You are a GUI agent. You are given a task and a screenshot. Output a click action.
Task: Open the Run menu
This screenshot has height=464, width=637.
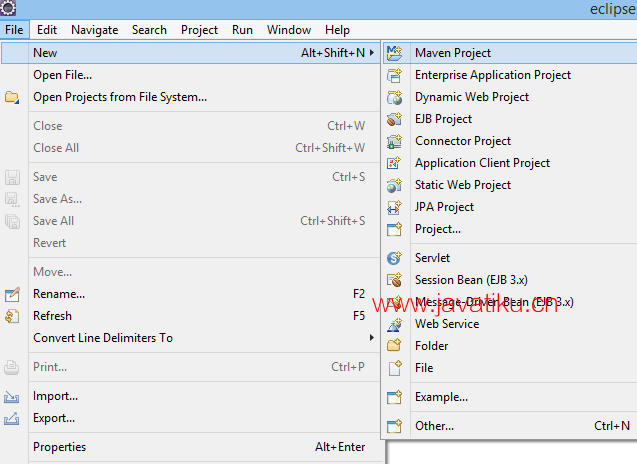point(242,30)
